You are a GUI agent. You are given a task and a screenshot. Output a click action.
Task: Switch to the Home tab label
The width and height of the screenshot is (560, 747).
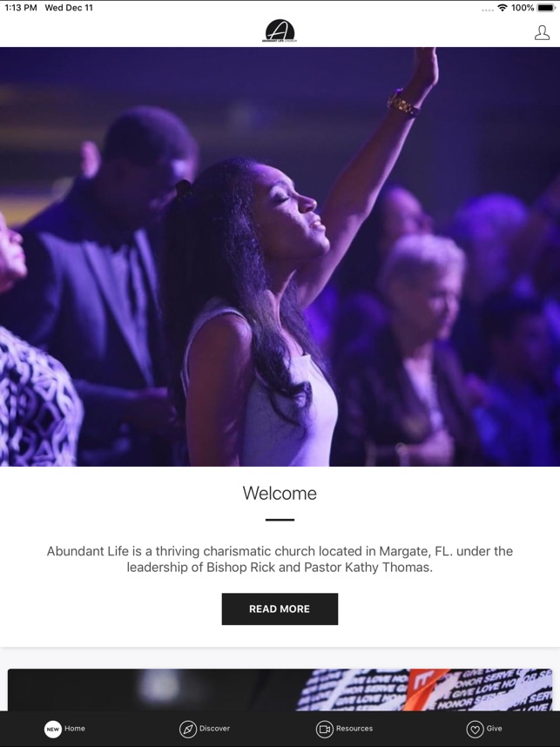pos(75,729)
